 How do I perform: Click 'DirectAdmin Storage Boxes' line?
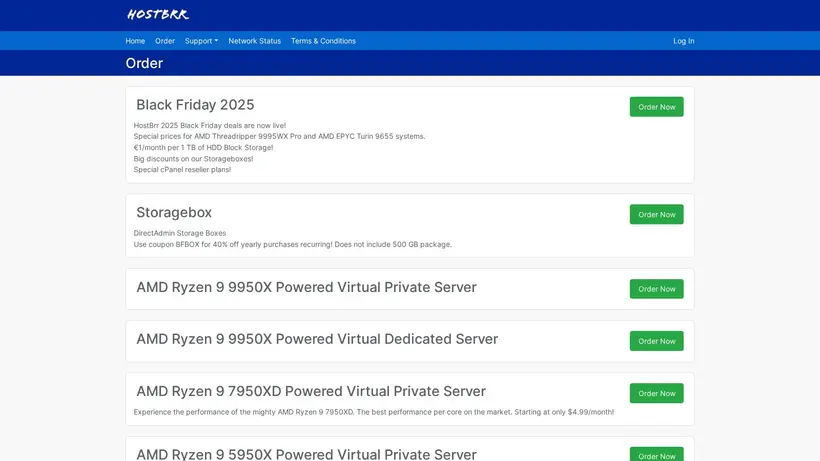(180, 233)
